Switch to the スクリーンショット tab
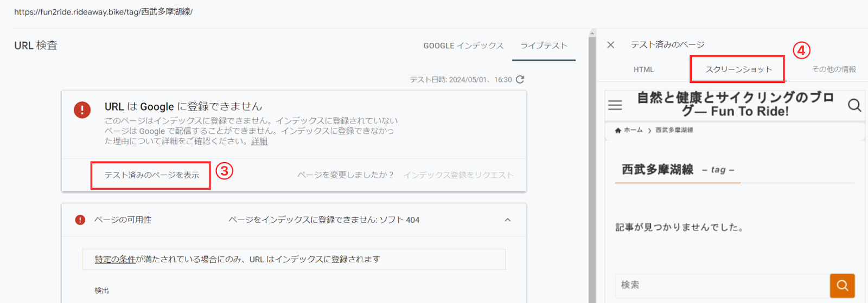This screenshot has width=868, height=303. 738,69
